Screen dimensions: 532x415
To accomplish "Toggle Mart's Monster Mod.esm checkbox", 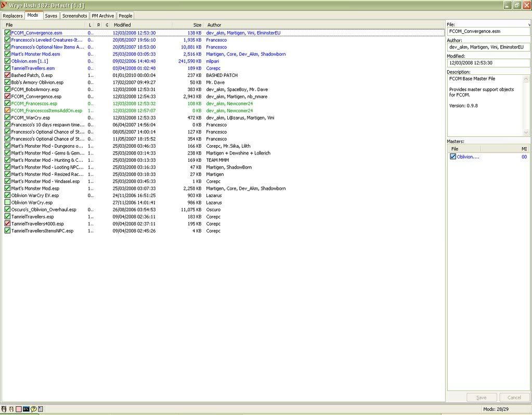I will pyautogui.click(x=7, y=54).
